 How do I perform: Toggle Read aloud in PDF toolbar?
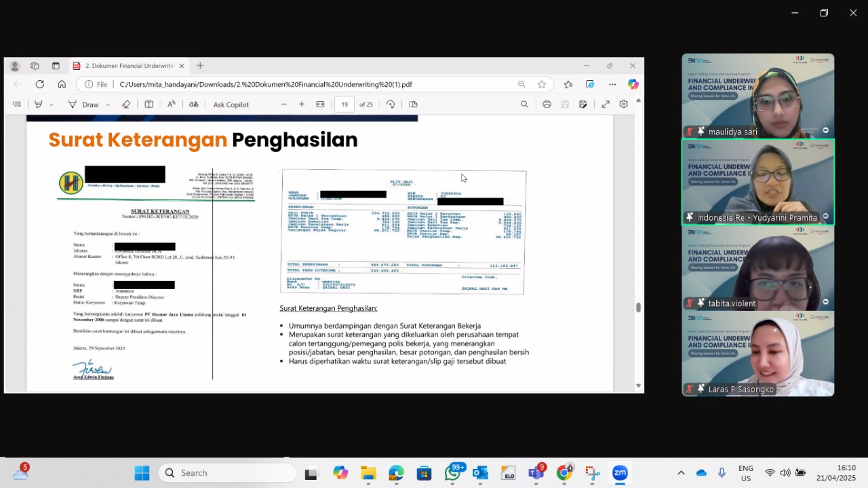coord(171,105)
